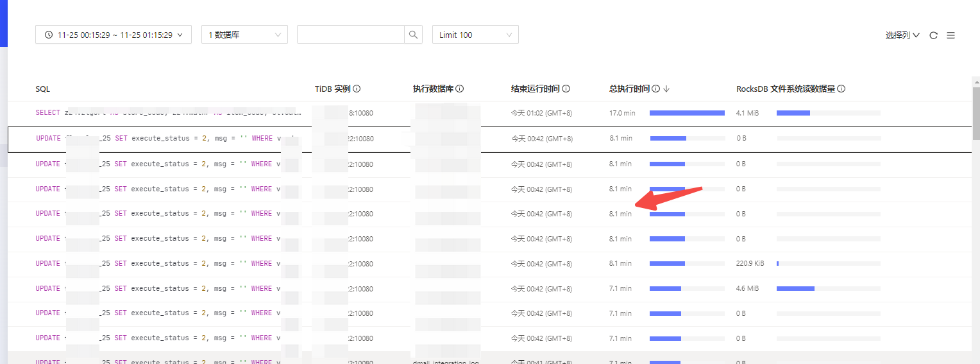
Task: Focus the keyword search input field
Action: coord(350,35)
